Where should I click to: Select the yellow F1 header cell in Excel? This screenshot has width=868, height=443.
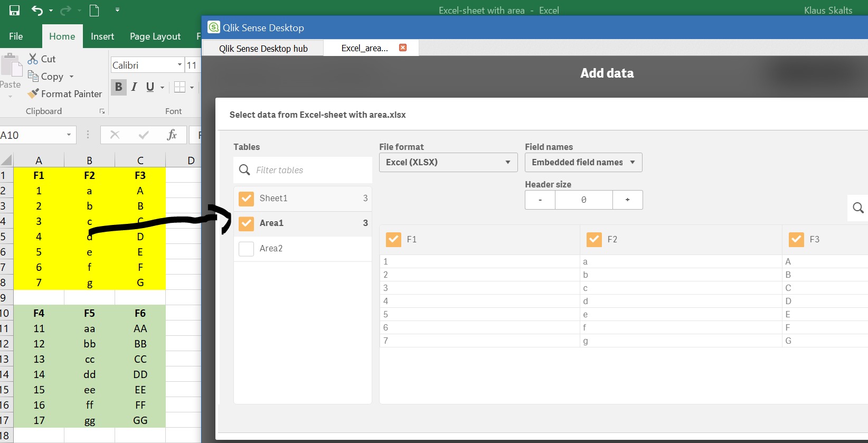coord(39,175)
